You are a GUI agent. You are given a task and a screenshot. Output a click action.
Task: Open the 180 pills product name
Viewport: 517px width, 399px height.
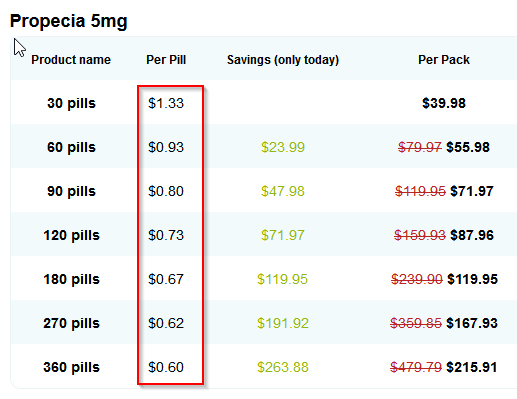(71, 279)
